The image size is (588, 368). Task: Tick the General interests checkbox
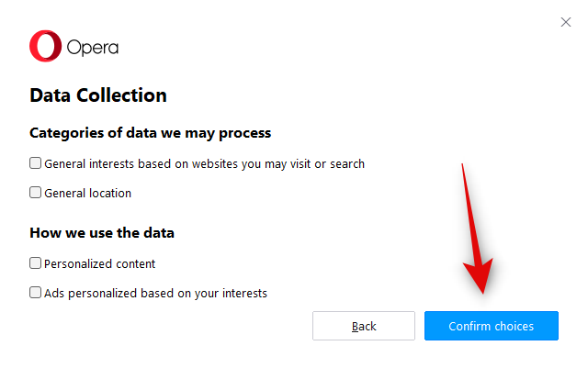(36, 163)
